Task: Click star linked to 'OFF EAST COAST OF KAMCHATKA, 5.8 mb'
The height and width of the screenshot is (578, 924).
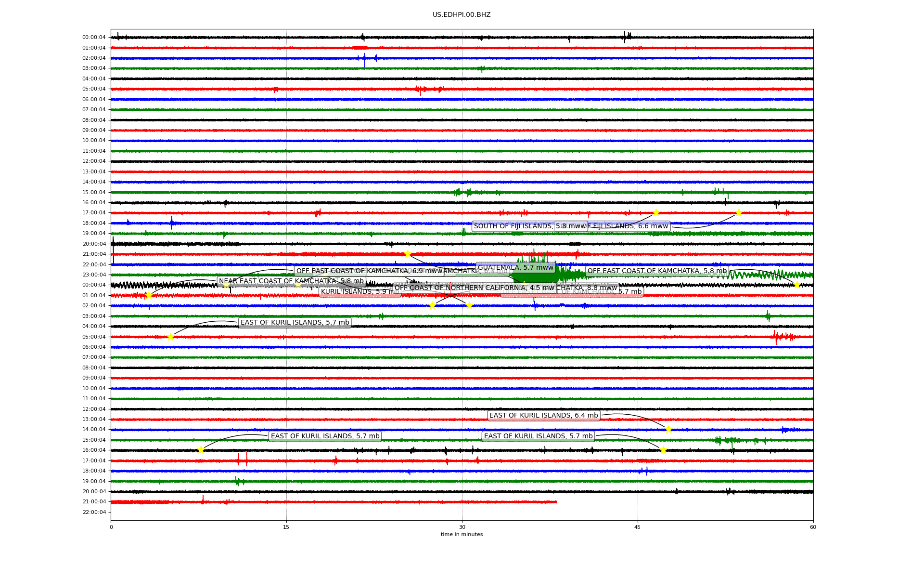Action: click(796, 285)
